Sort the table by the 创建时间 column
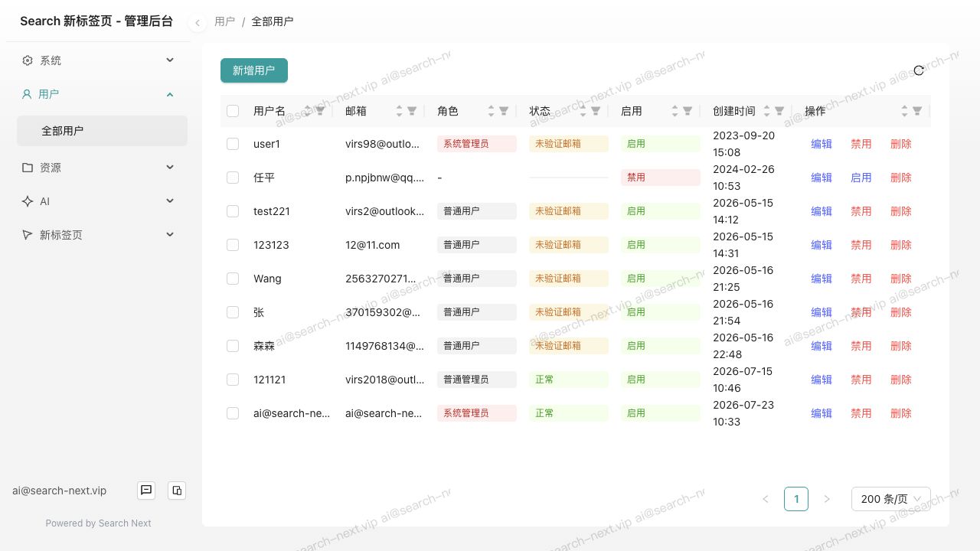Viewport: 980px width, 551px height. coord(767,111)
